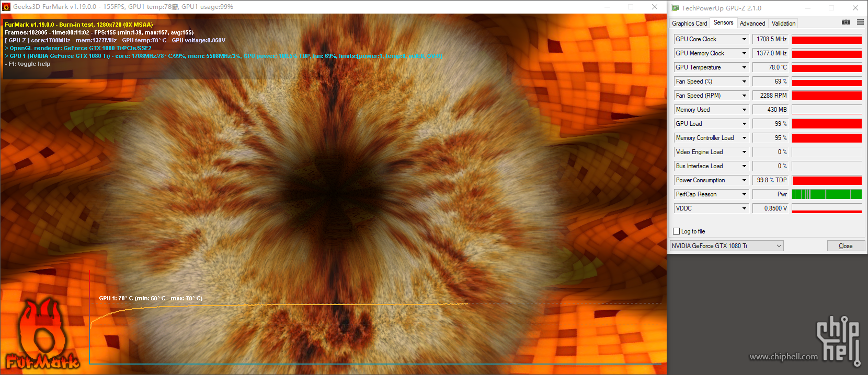Screen dimensions: 868x375
Task: Click the 1708.5 MHz core clock value
Action: pyautogui.click(x=771, y=39)
